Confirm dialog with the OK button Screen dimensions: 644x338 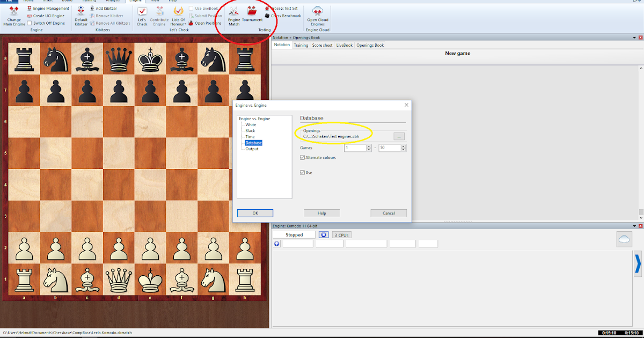255,213
